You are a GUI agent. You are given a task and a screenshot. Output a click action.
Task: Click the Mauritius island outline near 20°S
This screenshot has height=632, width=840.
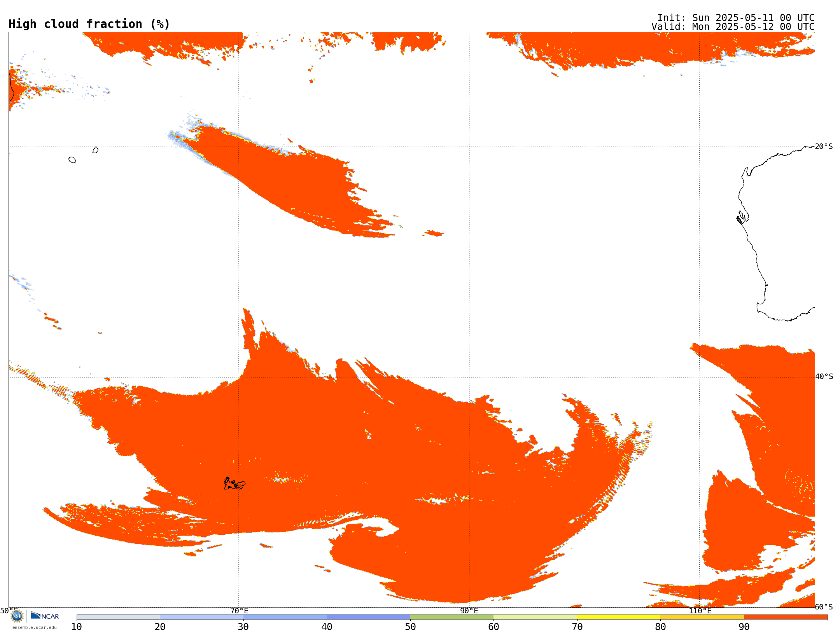point(95,150)
